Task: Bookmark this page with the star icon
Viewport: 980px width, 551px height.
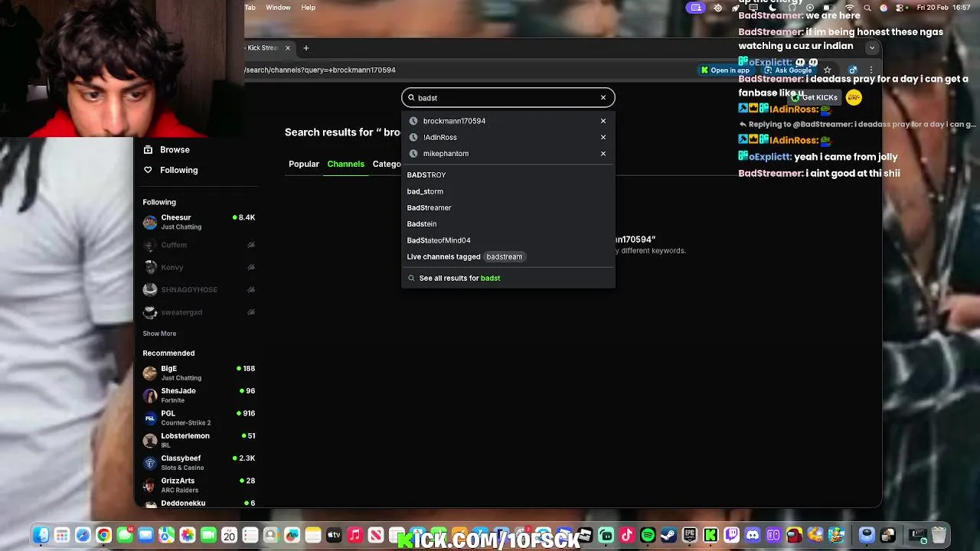Action: (827, 70)
